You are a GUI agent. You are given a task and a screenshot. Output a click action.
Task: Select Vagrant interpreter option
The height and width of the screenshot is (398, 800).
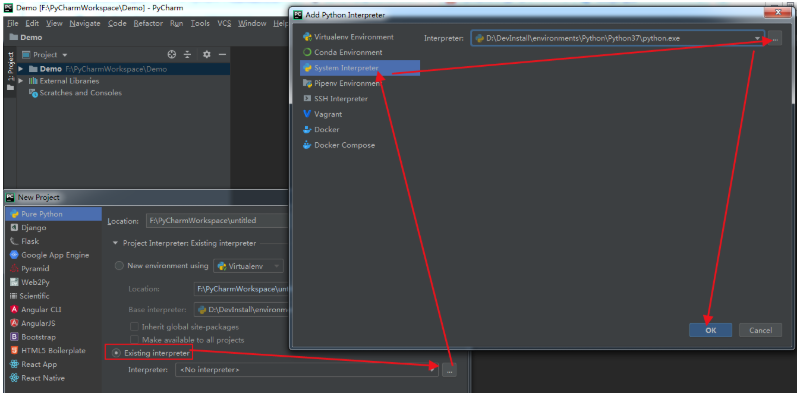tap(322, 114)
